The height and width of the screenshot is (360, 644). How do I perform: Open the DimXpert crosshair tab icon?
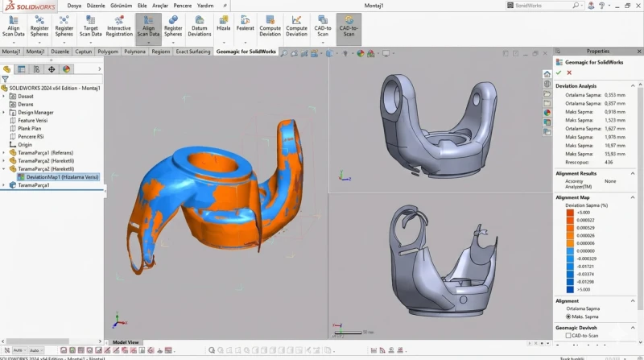pos(52,69)
